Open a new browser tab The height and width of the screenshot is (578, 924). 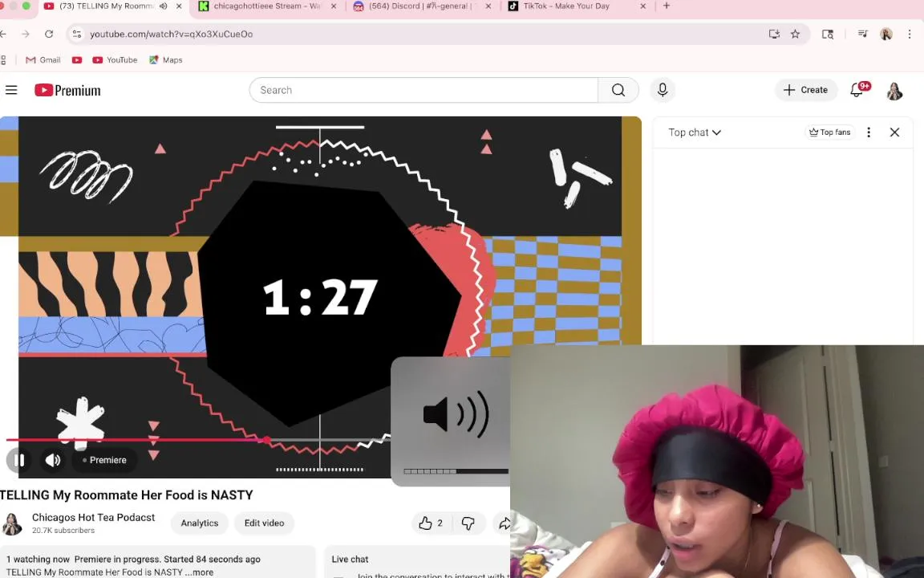[x=667, y=6]
